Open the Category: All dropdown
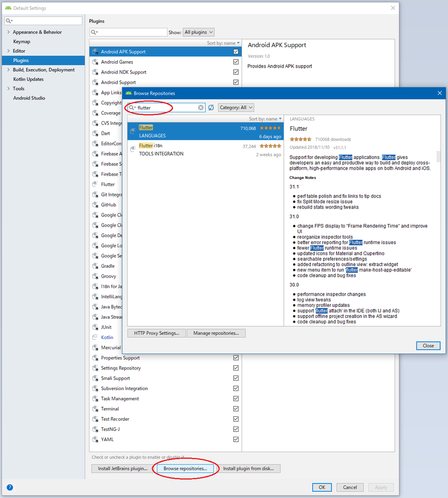This screenshot has width=448, height=498. pyautogui.click(x=236, y=107)
